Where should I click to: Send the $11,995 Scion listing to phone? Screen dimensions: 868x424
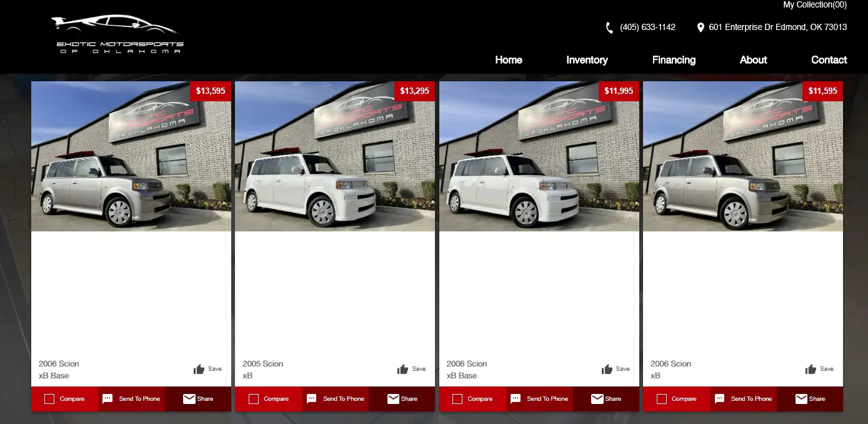point(539,399)
